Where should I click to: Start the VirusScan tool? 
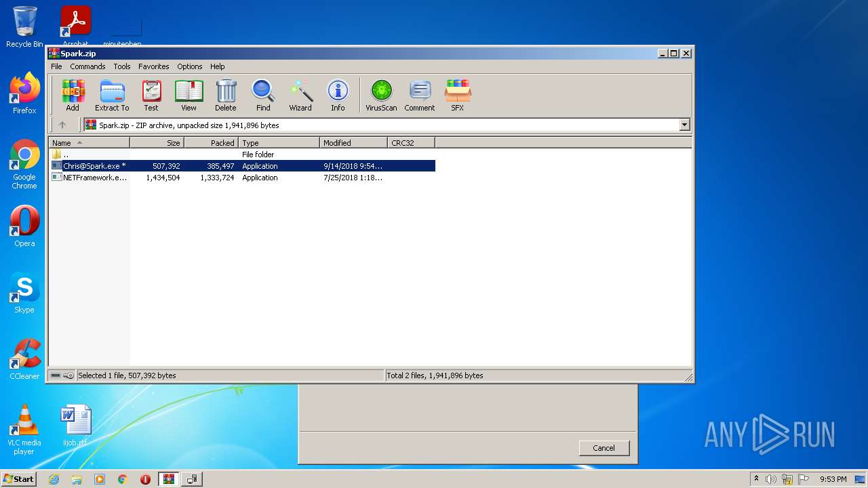[x=381, y=95]
